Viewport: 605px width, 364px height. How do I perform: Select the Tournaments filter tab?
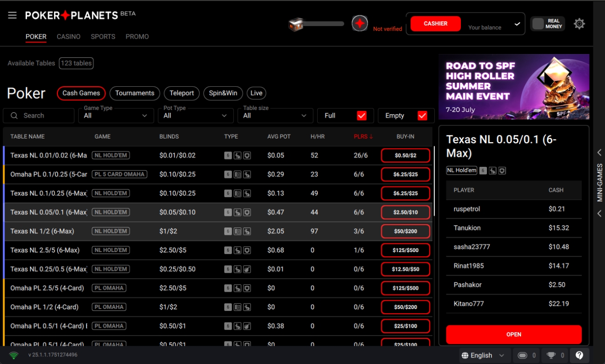coord(135,93)
